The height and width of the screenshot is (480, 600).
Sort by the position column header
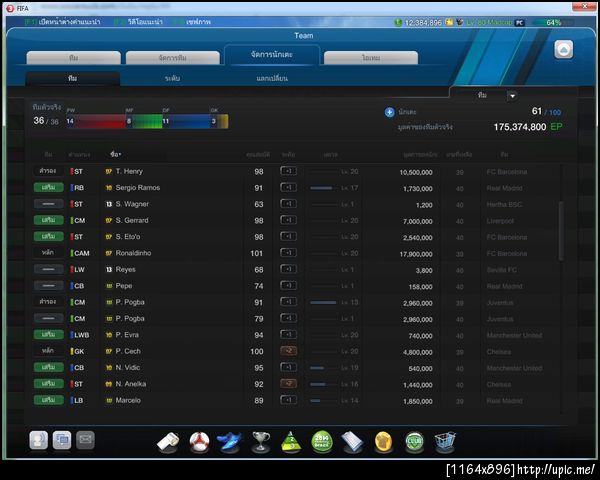79,155
